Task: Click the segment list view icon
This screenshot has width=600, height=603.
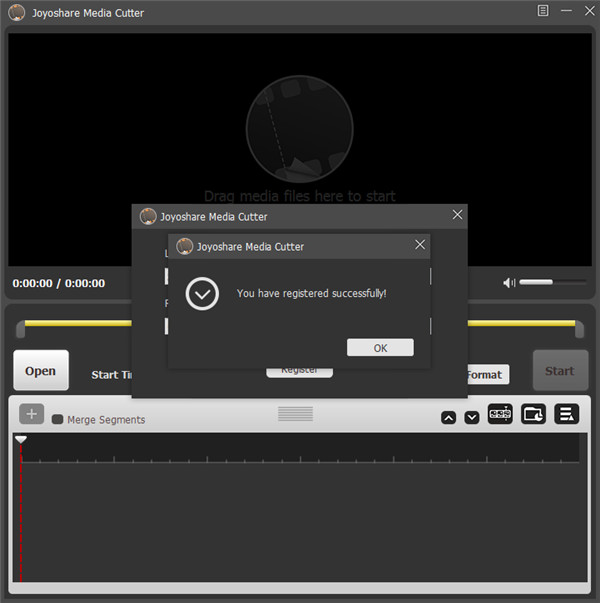Action: point(500,415)
